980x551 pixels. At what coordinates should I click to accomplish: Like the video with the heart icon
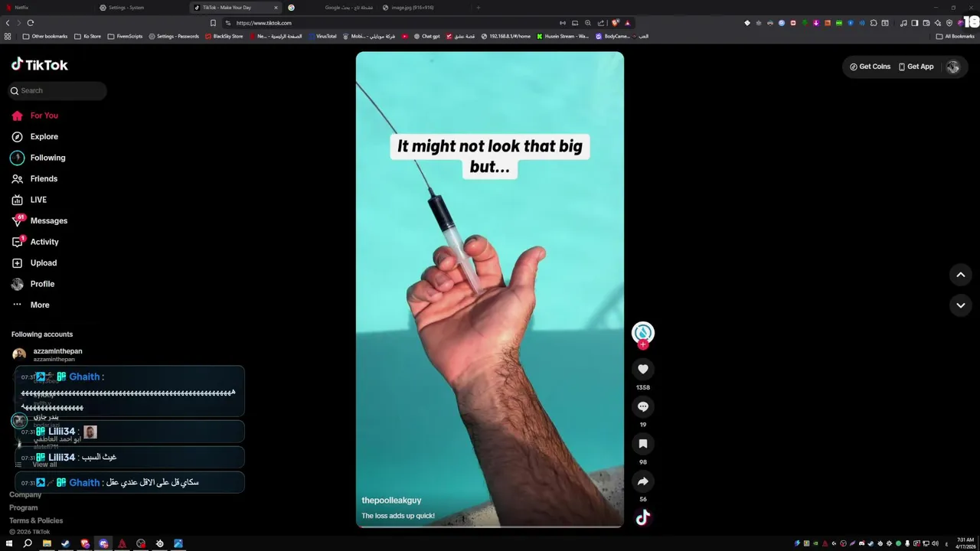[x=642, y=369]
